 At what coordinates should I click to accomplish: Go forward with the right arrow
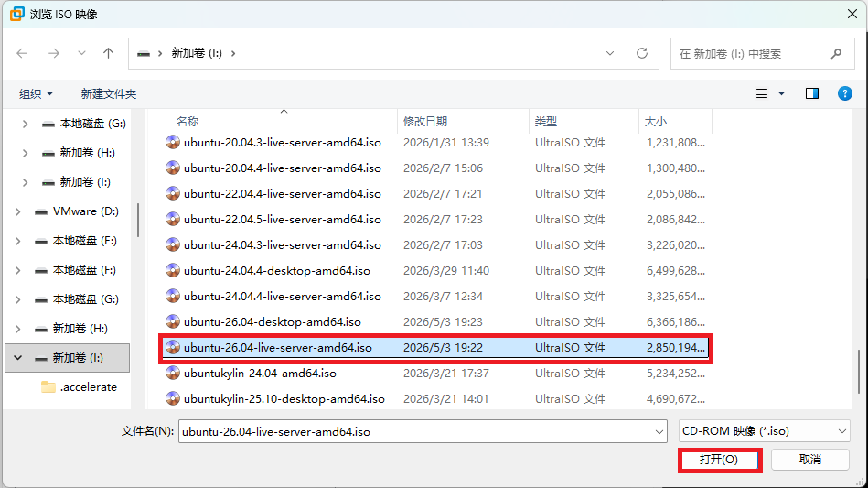click(54, 53)
